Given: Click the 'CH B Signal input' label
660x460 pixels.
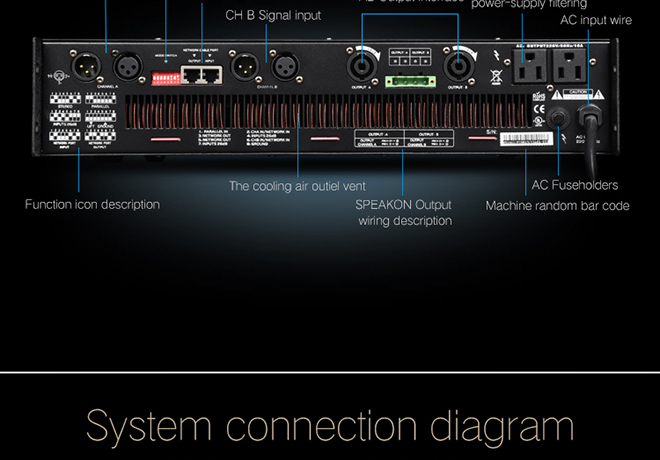Looking at the screenshot, I should click(x=273, y=16).
